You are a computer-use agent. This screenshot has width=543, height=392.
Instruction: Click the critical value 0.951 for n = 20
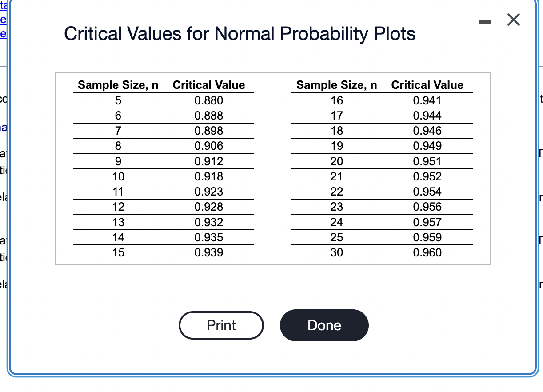coord(427,161)
